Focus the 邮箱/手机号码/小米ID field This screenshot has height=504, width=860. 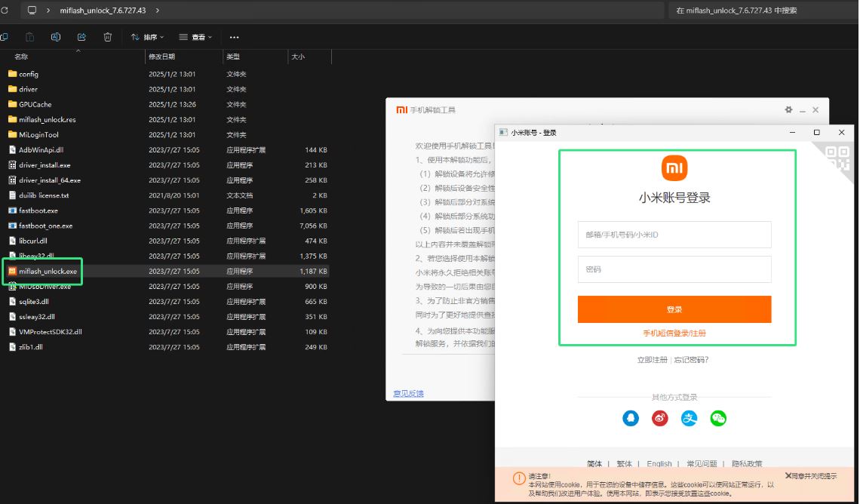pyautogui.click(x=674, y=235)
